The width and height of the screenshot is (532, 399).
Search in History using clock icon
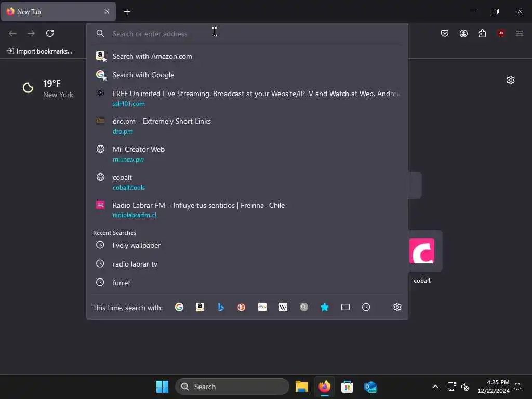366,307
